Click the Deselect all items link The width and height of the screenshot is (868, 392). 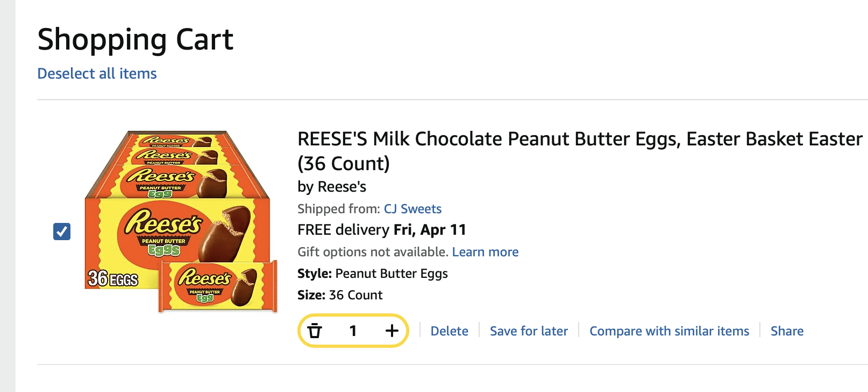[97, 74]
